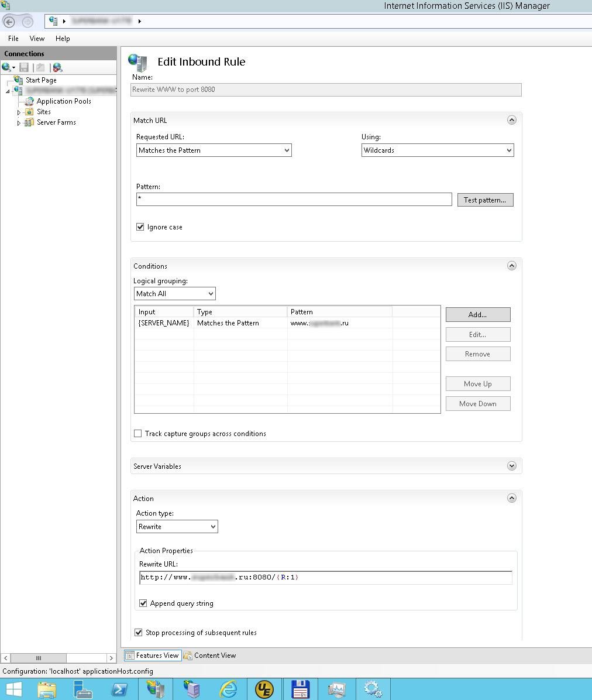Uncheck Stop processing of subsequent rules

point(138,633)
